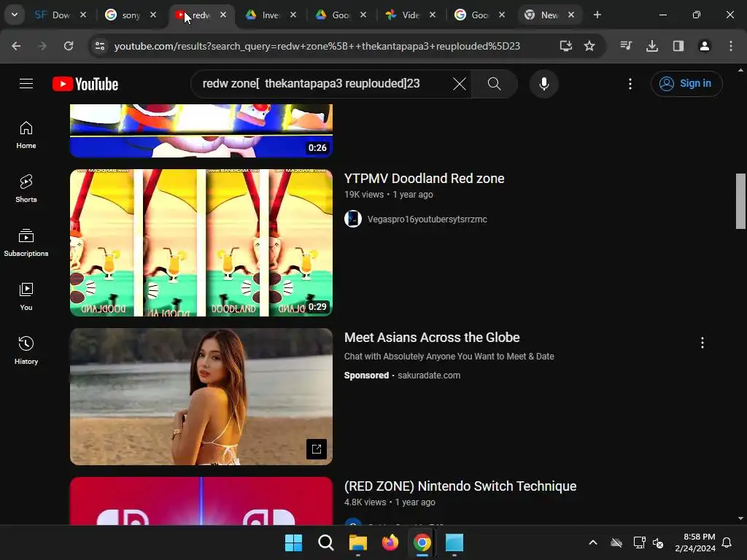The width and height of the screenshot is (747, 560).
Task: Click Vegaspro16youtubersytsrrzmc channel avatar
Action: (x=353, y=219)
